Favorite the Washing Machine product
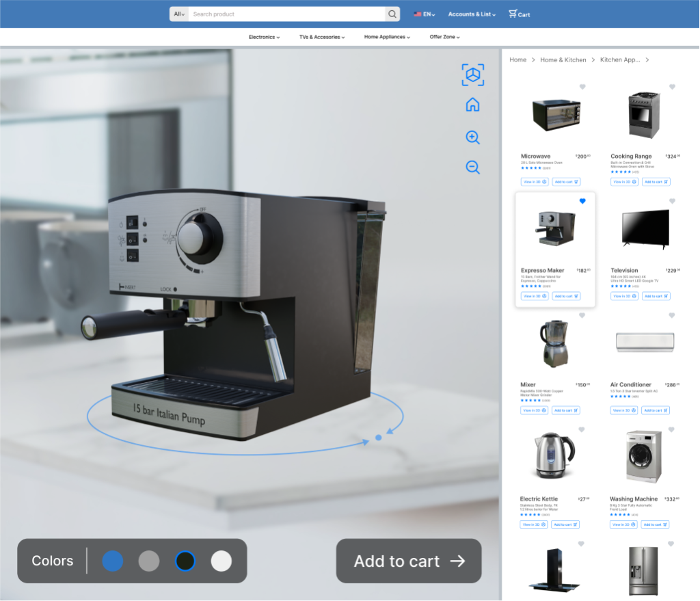The width and height of the screenshot is (700, 601). 671,429
